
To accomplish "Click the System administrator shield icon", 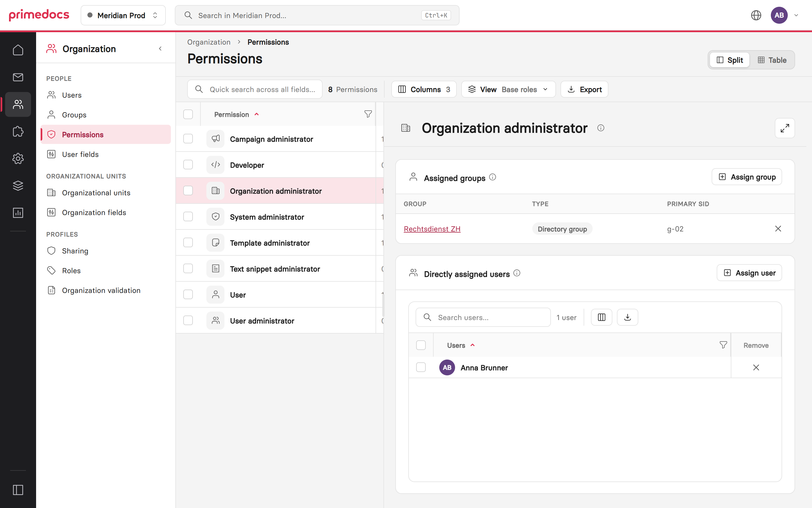I will click(215, 217).
